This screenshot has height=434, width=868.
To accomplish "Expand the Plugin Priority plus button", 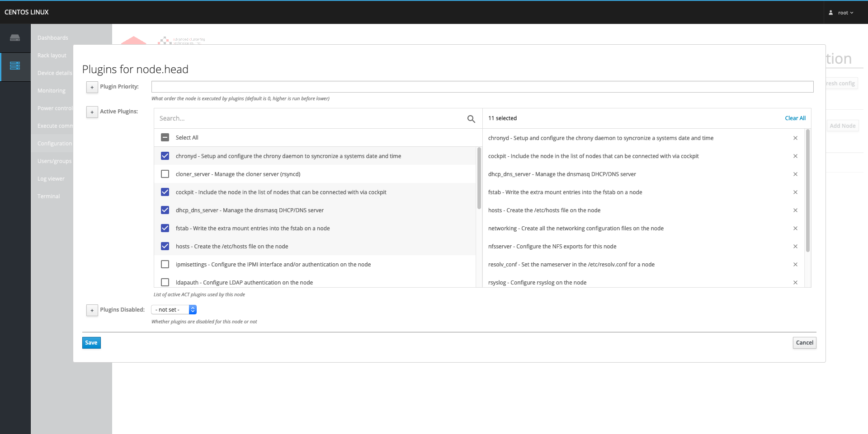I will coord(92,87).
